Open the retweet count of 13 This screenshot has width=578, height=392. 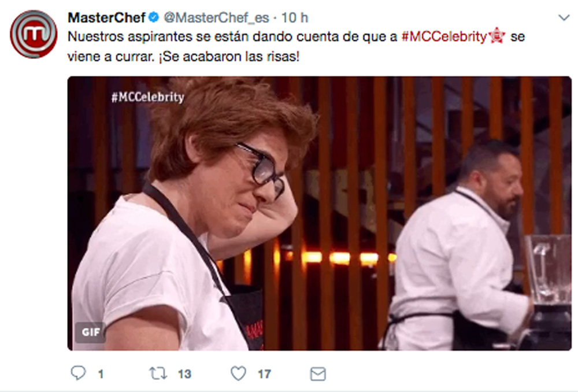185,374
